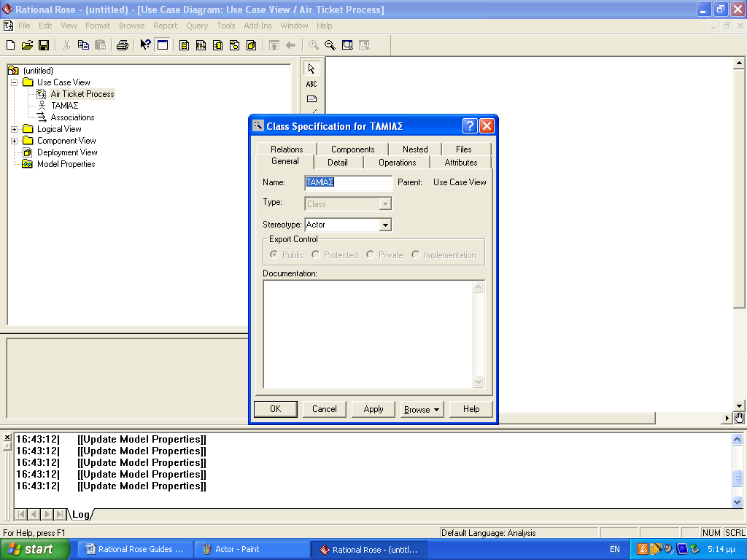Click the Zoom Out magnifier icon

tap(330, 45)
